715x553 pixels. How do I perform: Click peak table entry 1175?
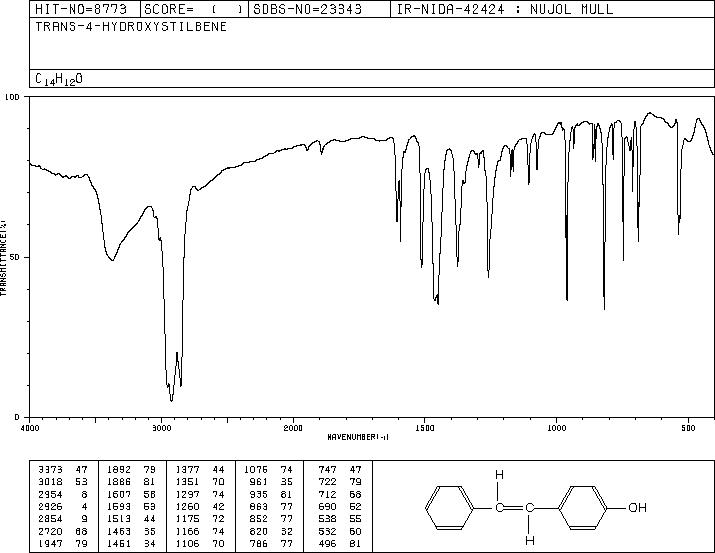pyautogui.click(x=187, y=519)
